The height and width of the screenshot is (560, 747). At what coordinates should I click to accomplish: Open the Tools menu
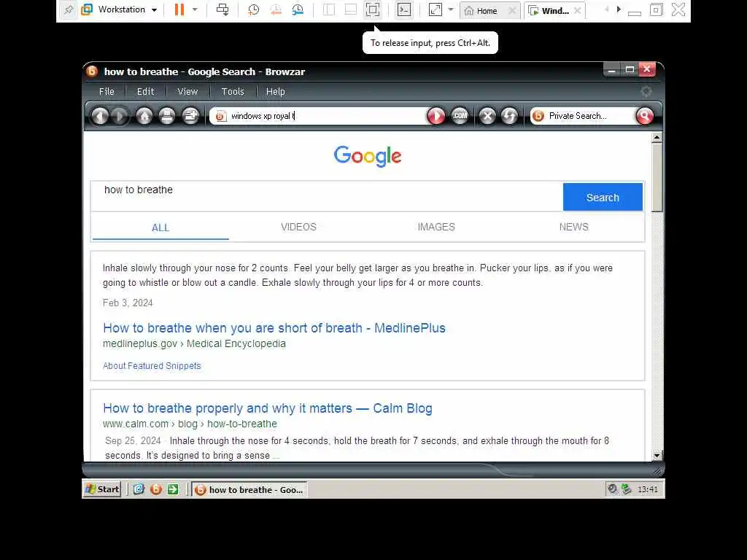coord(233,91)
